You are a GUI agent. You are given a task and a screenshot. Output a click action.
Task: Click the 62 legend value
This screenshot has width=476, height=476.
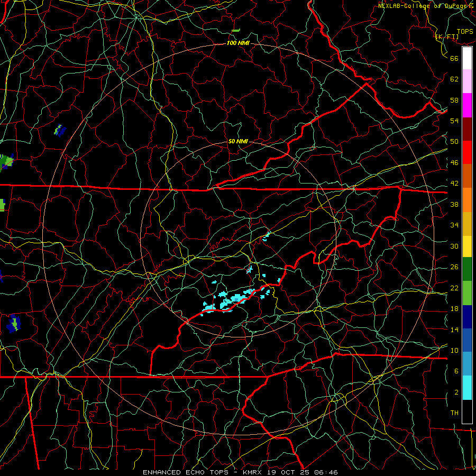point(454,79)
